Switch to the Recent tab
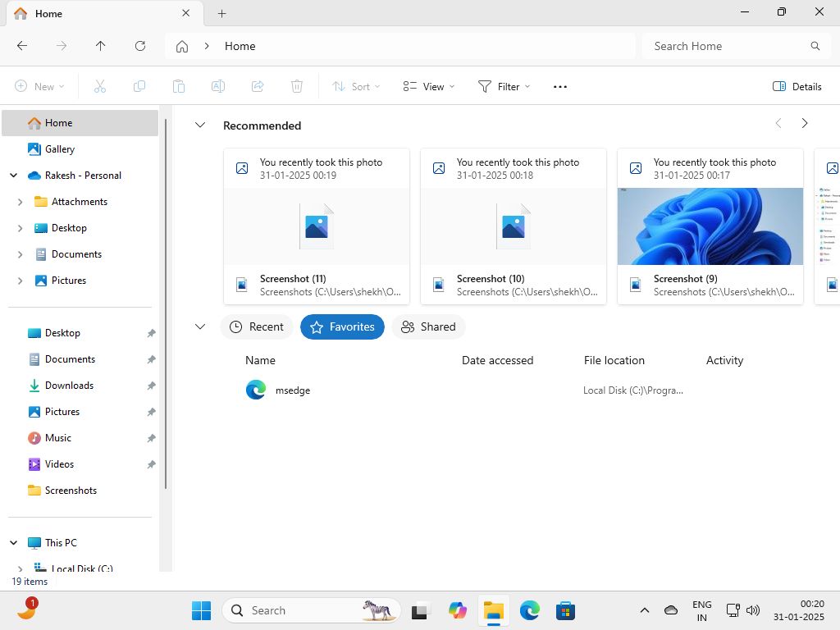Screen dimensions: 840x630 (x=257, y=326)
